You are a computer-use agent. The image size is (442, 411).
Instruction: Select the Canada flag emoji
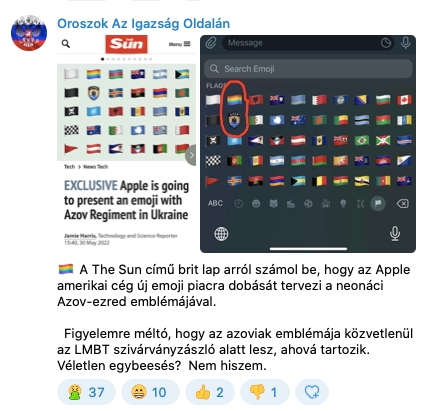[404, 100]
